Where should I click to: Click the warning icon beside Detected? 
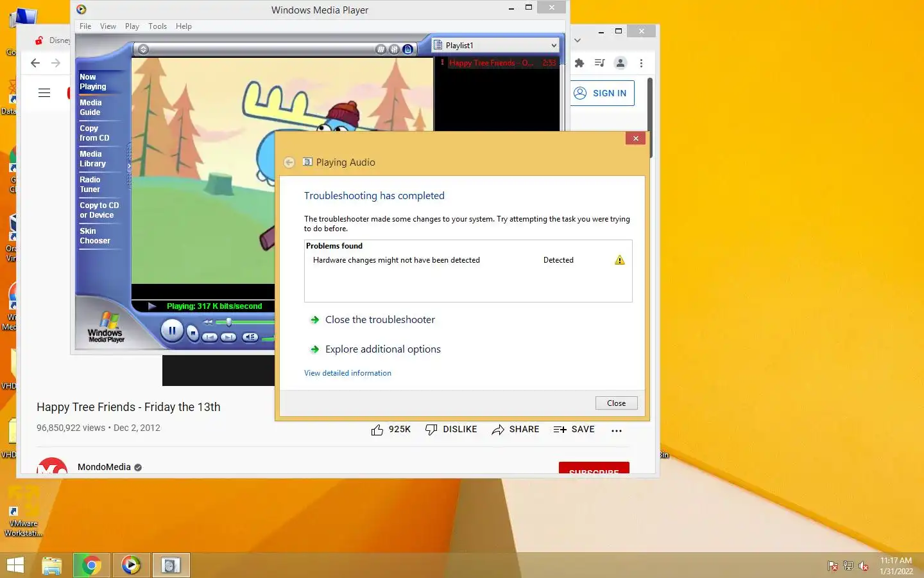point(619,260)
